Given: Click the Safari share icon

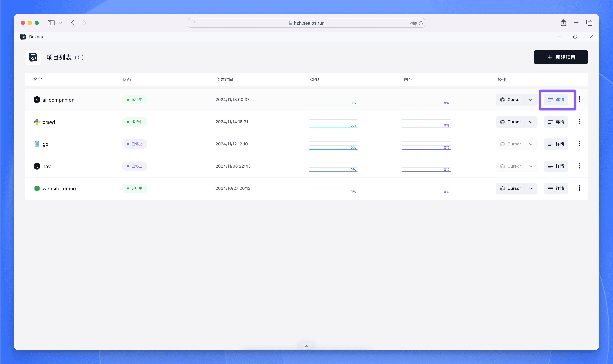Looking at the screenshot, I should 563,23.
